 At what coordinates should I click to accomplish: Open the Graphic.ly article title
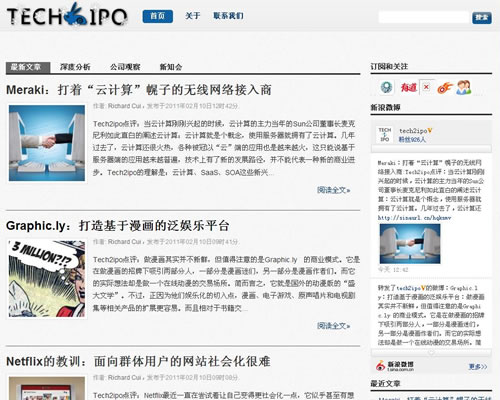pyautogui.click(x=118, y=226)
